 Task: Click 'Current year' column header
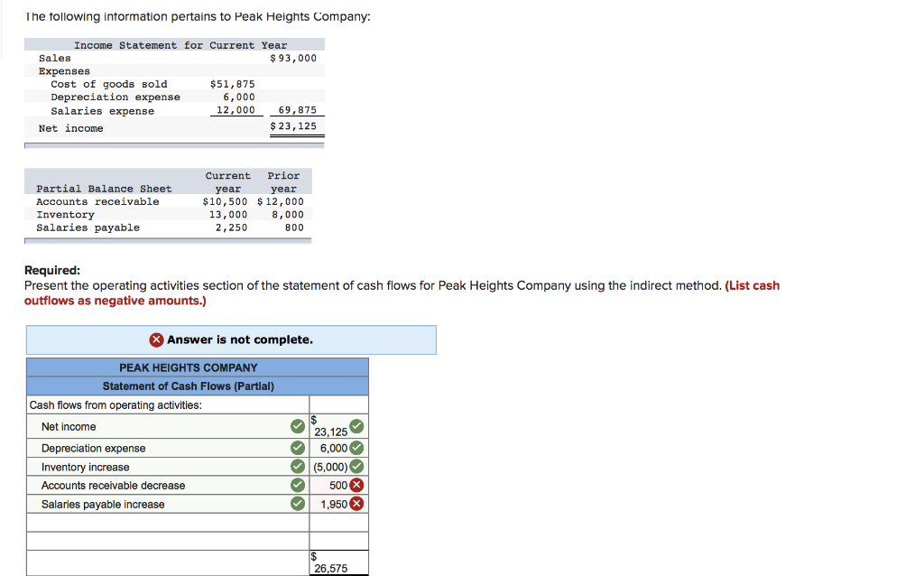[228, 182]
